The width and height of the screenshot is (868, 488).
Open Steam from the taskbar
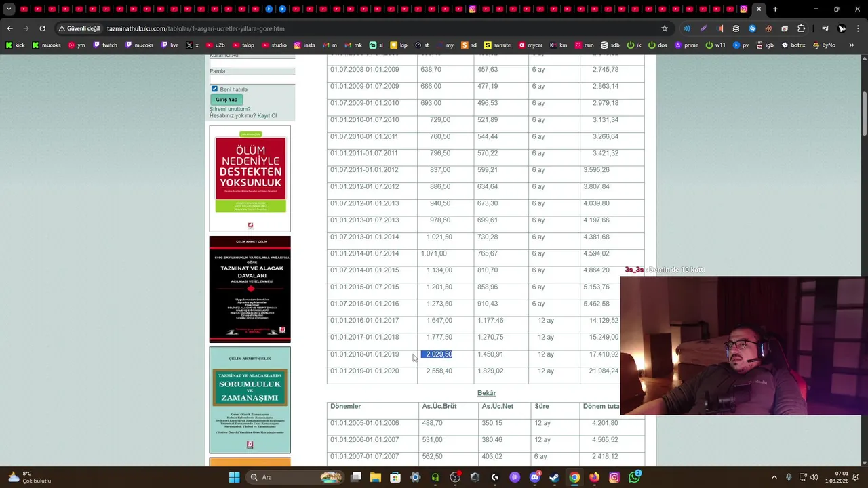click(x=554, y=477)
